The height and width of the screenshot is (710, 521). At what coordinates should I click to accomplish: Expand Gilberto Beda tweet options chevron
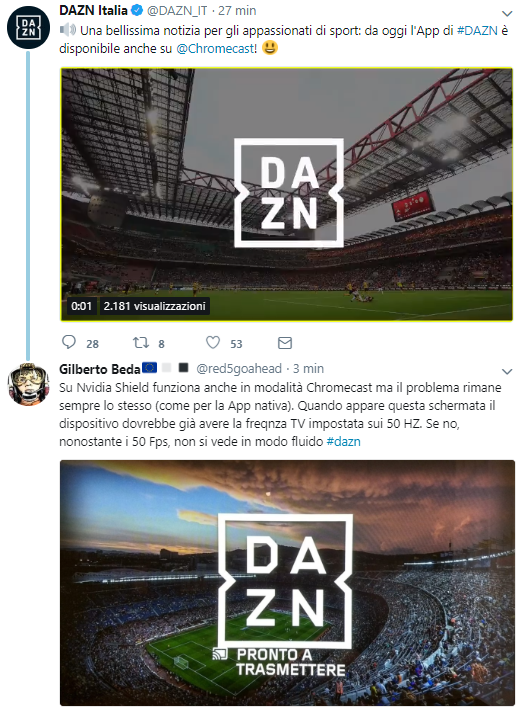[x=507, y=372]
